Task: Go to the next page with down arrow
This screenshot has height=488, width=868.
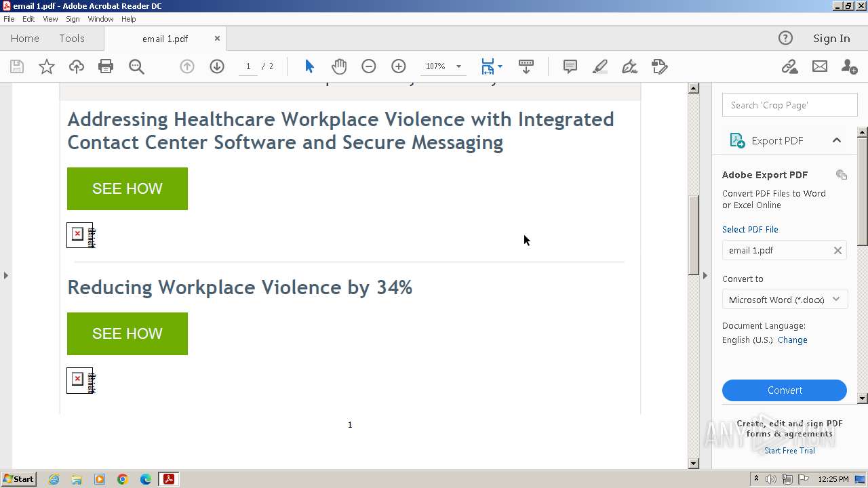Action: [x=217, y=66]
